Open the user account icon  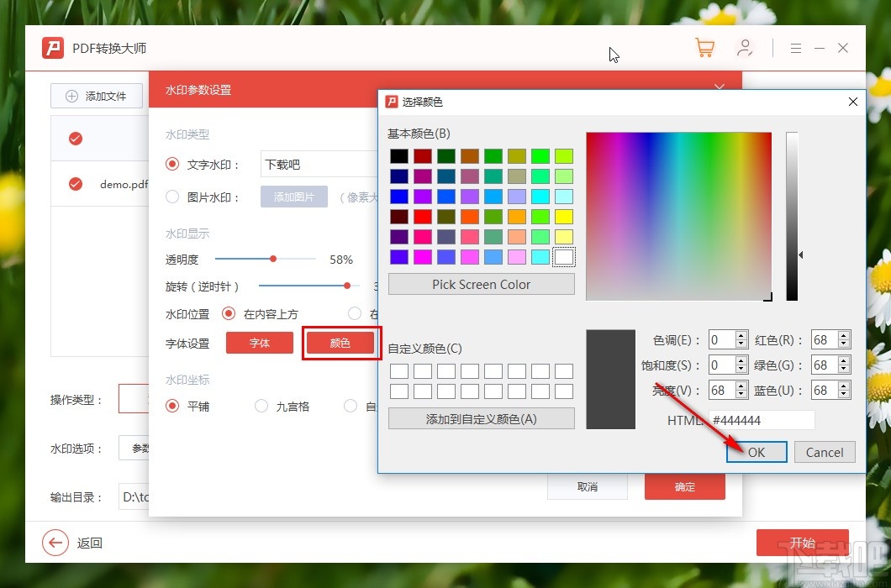[746, 48]
